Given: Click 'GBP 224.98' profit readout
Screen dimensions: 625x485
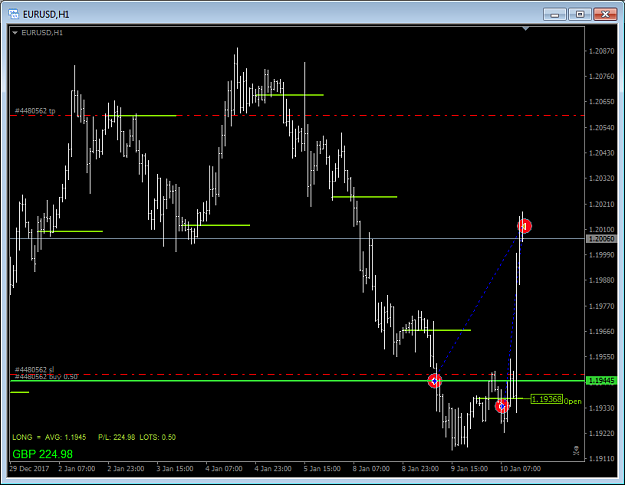Looking at the screenshot, I should coord(43,454).
